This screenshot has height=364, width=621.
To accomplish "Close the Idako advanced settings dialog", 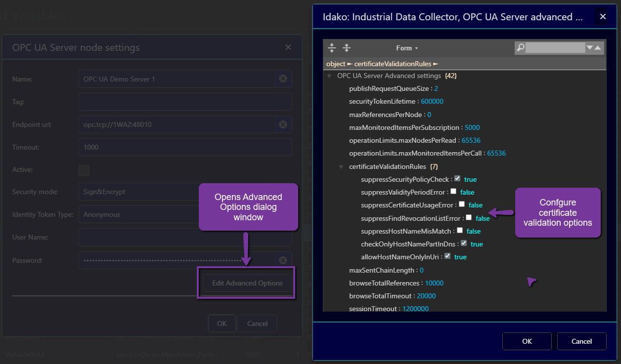I will pos(603,17).
